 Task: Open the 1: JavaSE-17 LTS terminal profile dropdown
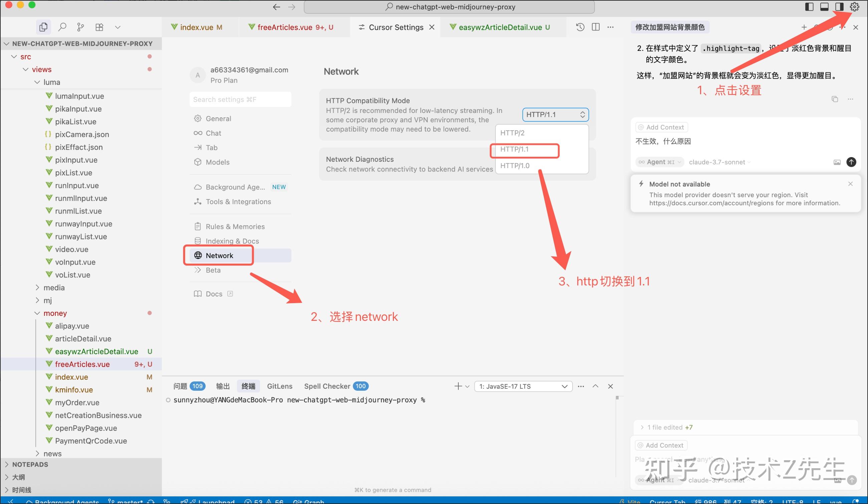(x=522, y=386)
